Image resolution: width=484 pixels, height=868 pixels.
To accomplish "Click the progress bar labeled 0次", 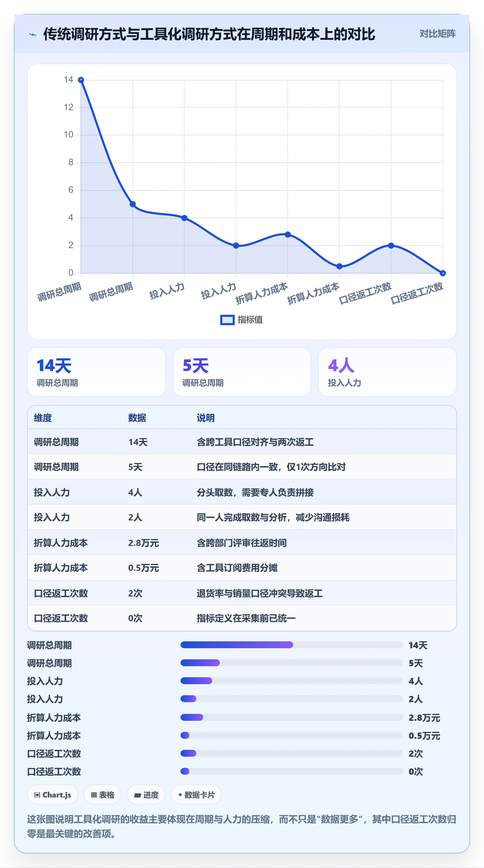I will [292, 771].
